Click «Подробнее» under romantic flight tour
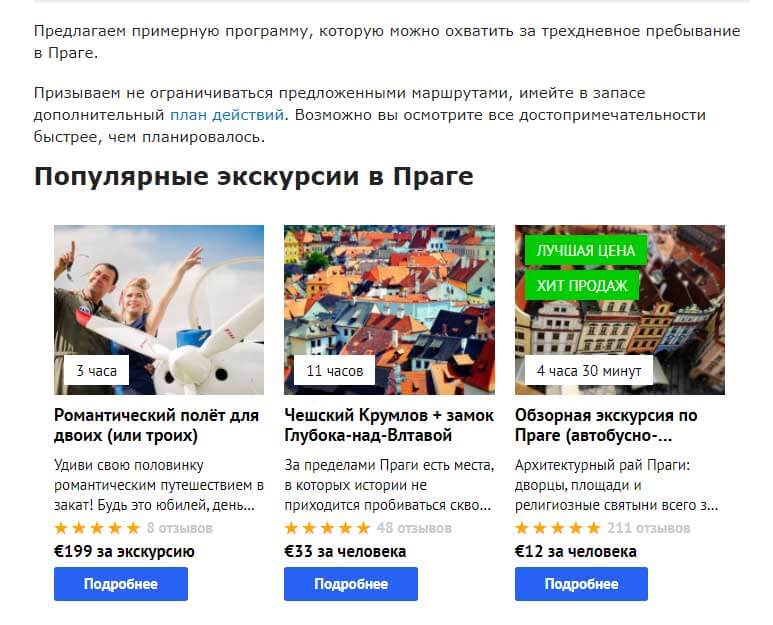This screenshot has width=773, height=625. point(121,584)
